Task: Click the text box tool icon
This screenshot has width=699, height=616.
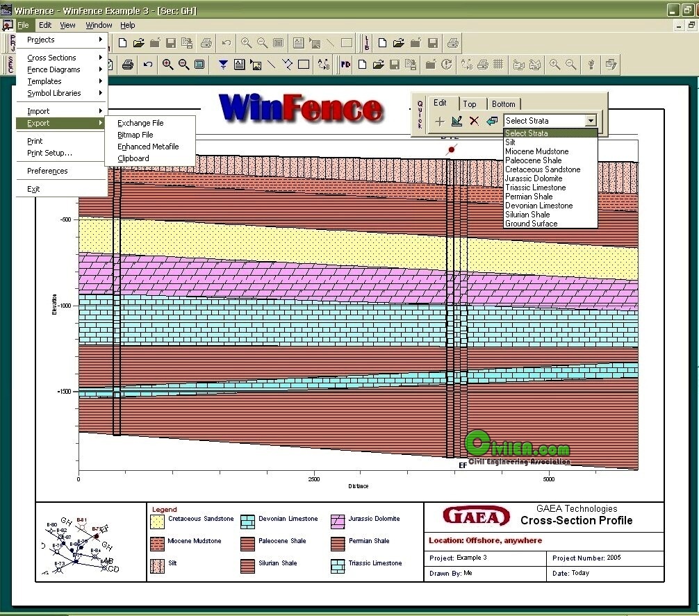Action: (x=240, y=65)
